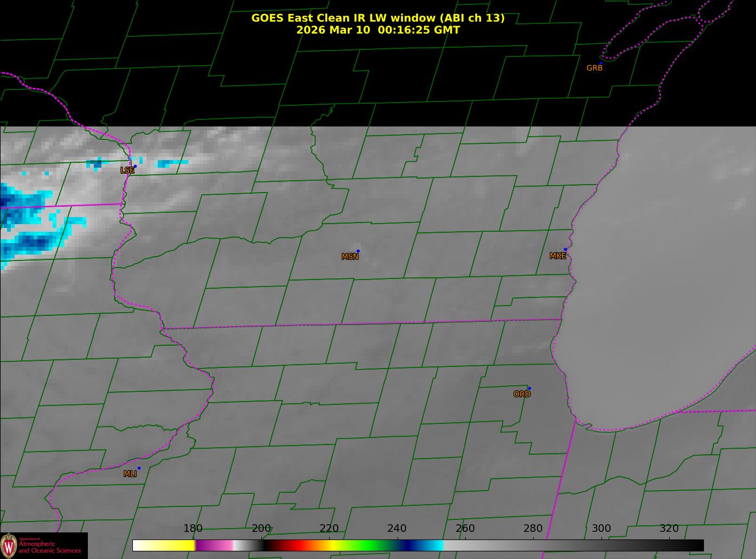Click the blue station dot beside MLI
The height and width of the screenshot is (559, 756).
click(x=139, y=468)
